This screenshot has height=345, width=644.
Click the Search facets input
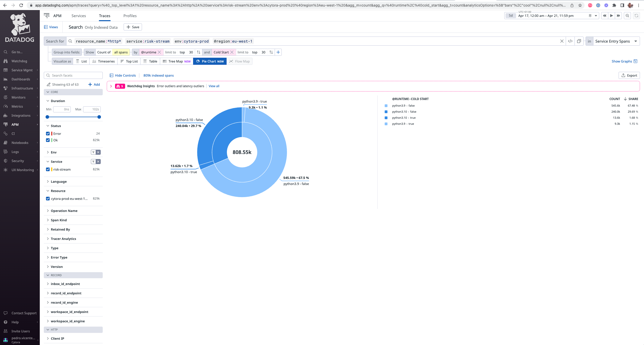73,75
